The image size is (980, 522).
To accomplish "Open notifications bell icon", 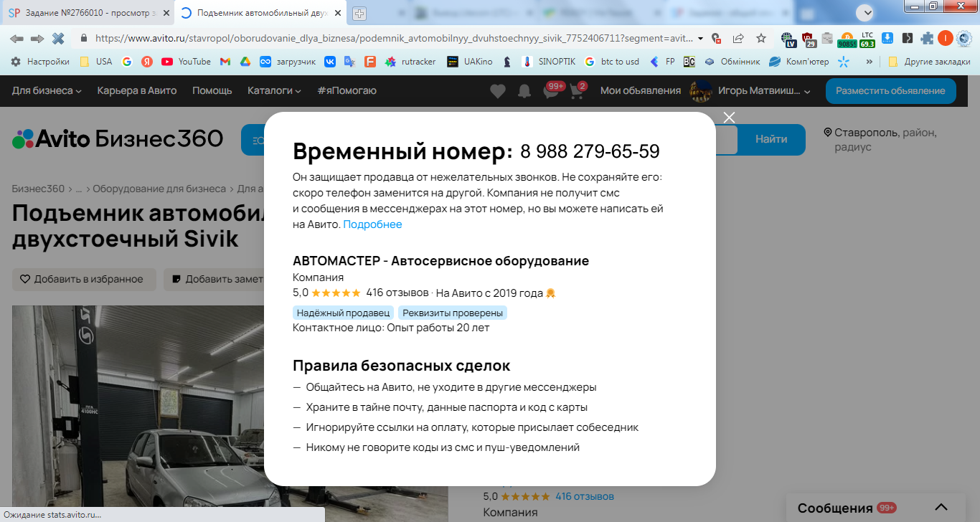I will [524, 91].
